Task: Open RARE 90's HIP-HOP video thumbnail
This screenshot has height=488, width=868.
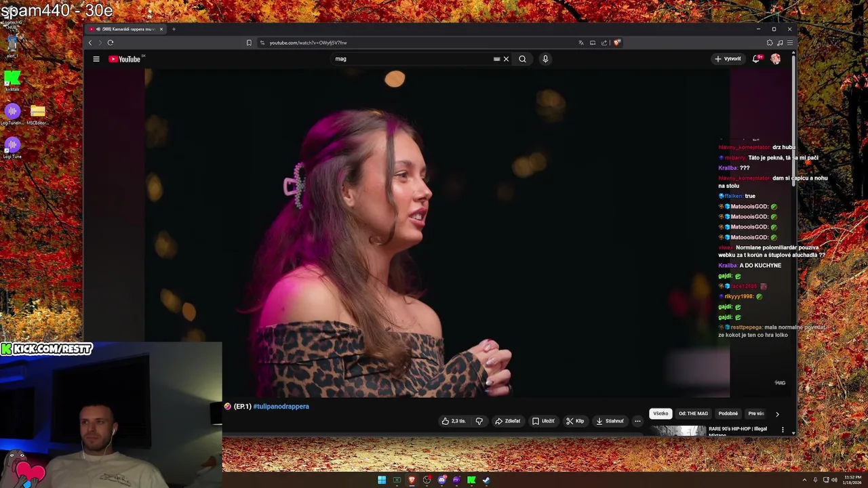Action: [x=678, y=430]
